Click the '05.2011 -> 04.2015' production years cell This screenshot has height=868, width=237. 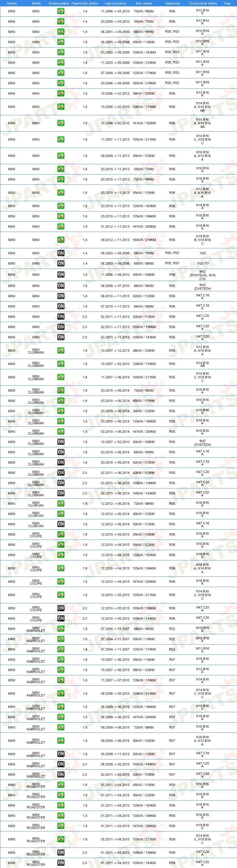pyautogui.click(x=115, y=839)
